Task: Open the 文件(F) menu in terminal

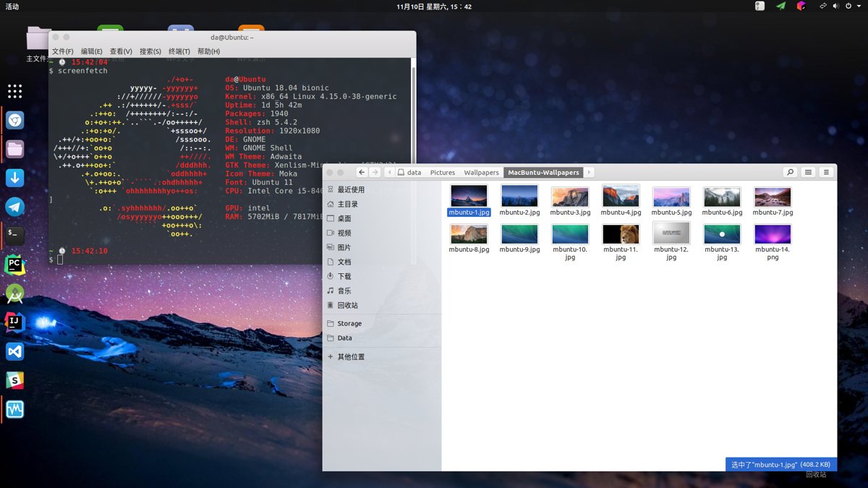Action: click(63, 51)
